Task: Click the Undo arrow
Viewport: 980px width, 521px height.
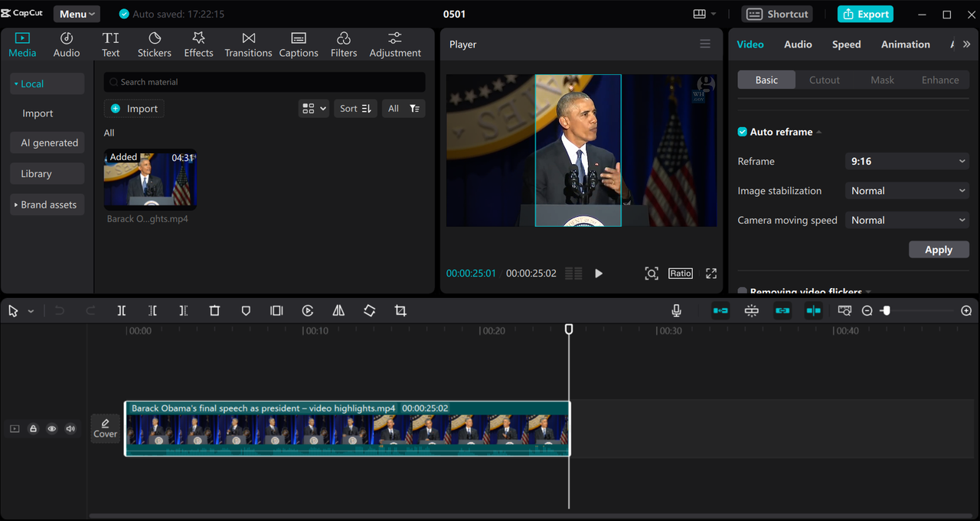Action: (60, 310)
